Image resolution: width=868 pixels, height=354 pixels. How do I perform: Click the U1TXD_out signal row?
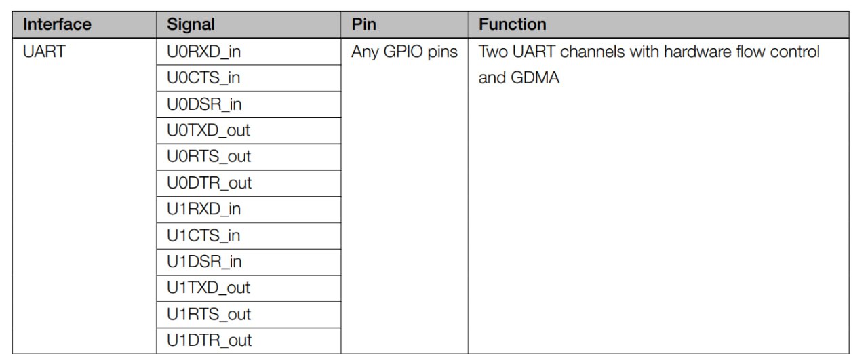pos(208,288)
